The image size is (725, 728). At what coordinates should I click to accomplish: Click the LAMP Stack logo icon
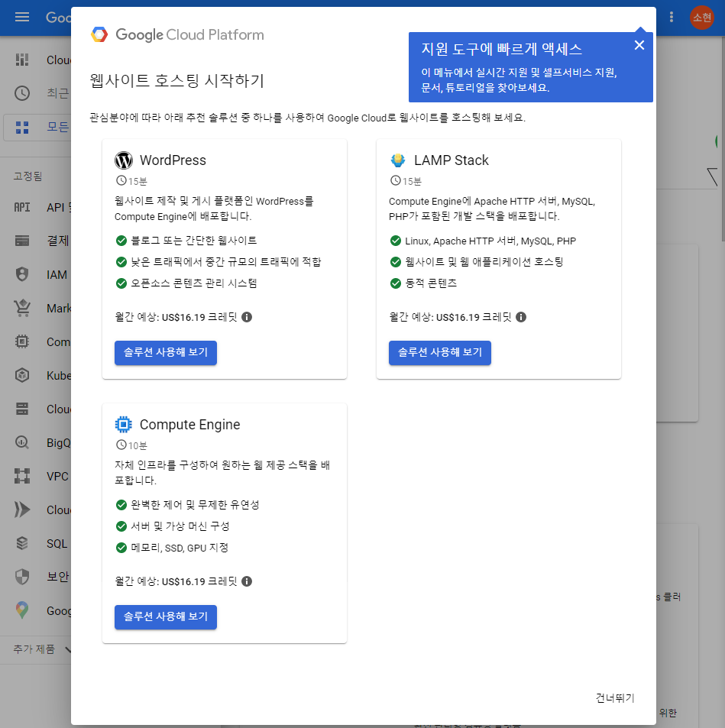click(x=397, y=160)
